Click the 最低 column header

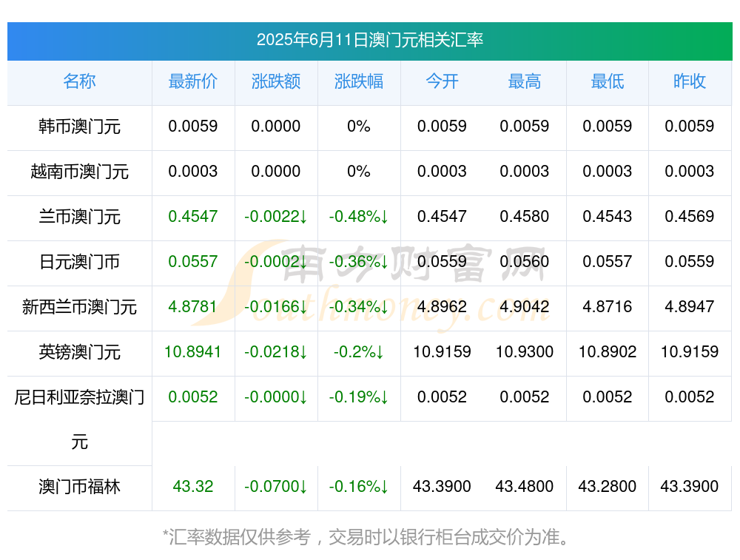[608, 81]
